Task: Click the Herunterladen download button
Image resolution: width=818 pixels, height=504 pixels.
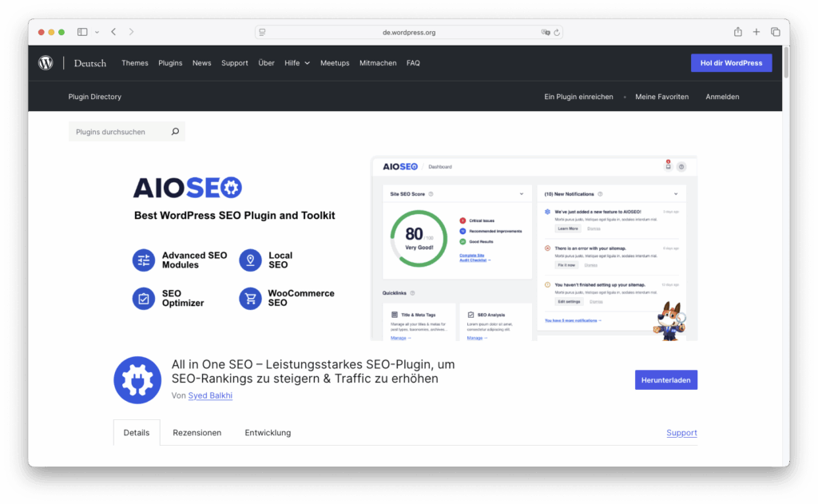Action: point(665,380)
